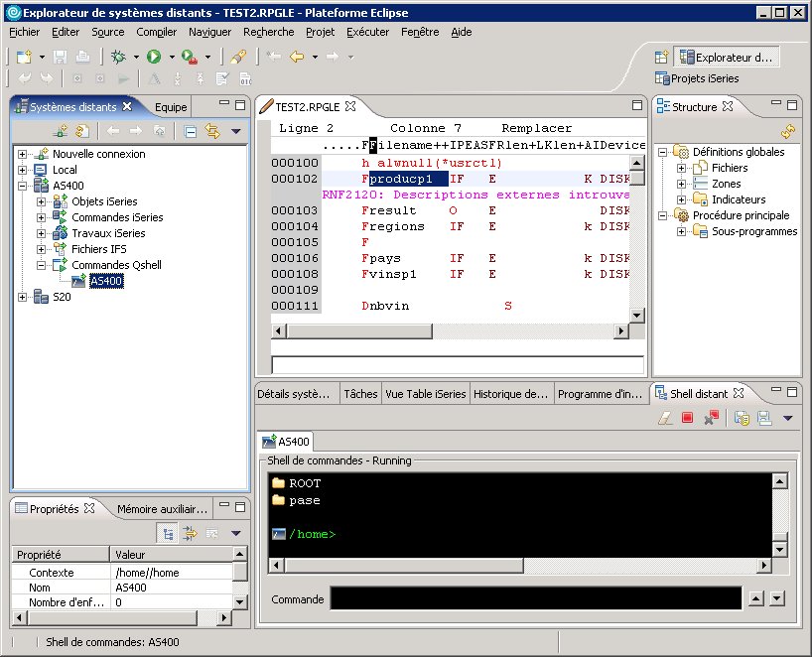
Task: Expand Fichiers IFS node
Action: click(42, 249)
